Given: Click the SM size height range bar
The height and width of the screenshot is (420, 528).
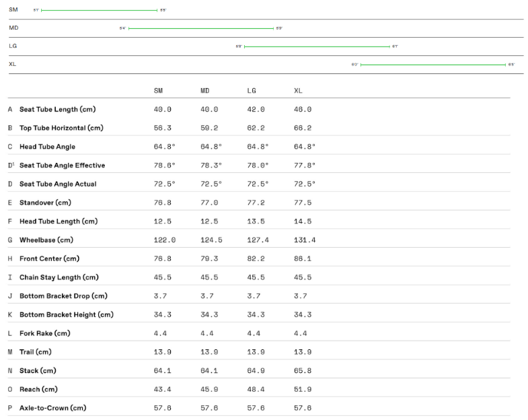Looking at the screenshot, I should pyautogui.click(x=99, y=11).
